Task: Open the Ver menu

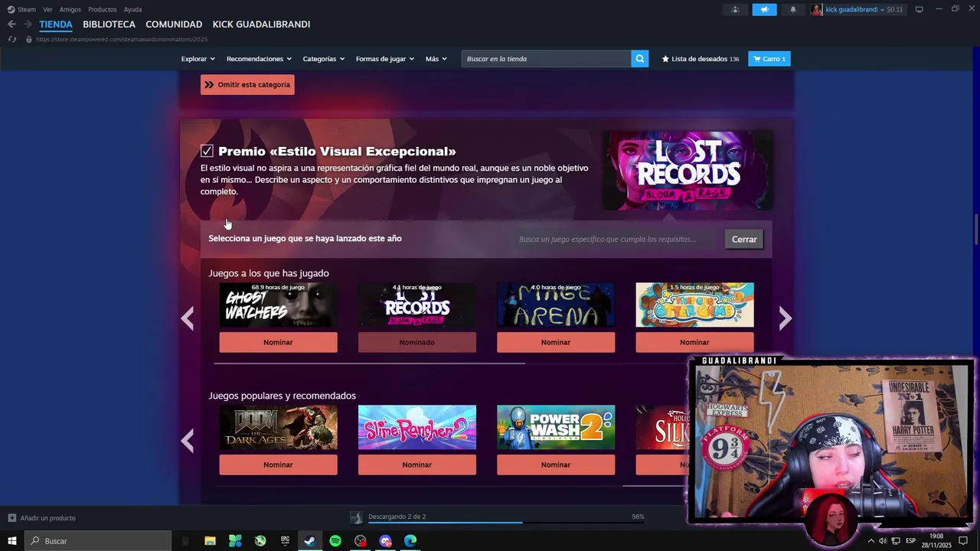Action: (x=47, y=9)
